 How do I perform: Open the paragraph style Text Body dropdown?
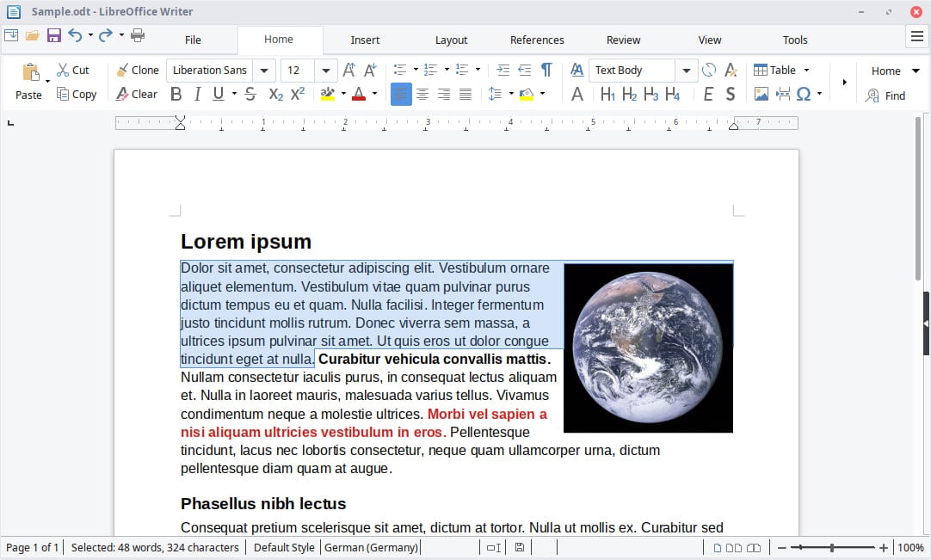pos(686,70)
